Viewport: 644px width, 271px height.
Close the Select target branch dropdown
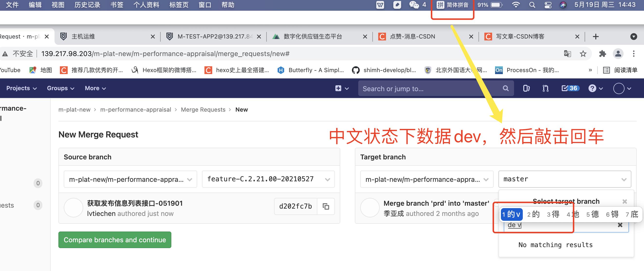[x=625, y=202]
